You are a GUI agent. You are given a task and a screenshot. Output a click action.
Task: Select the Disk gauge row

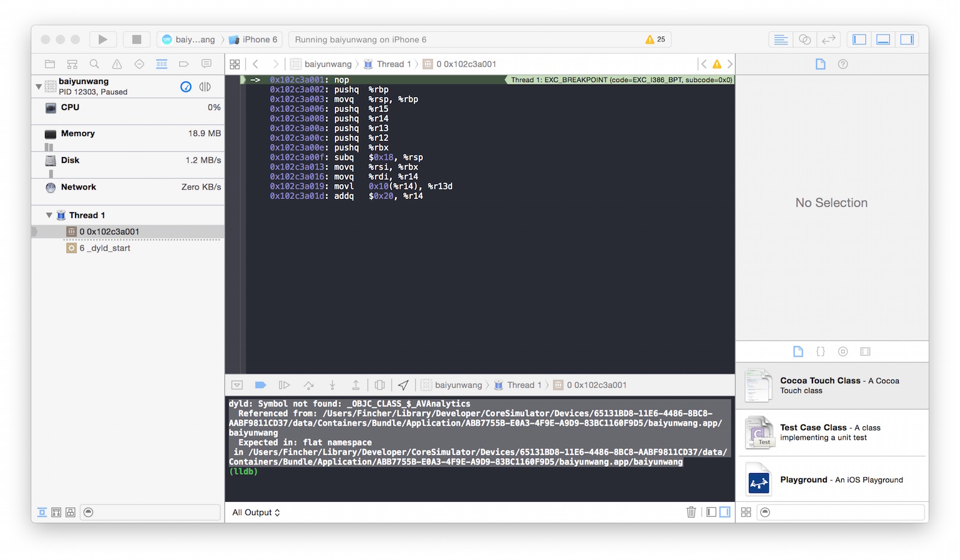point(128,165)
